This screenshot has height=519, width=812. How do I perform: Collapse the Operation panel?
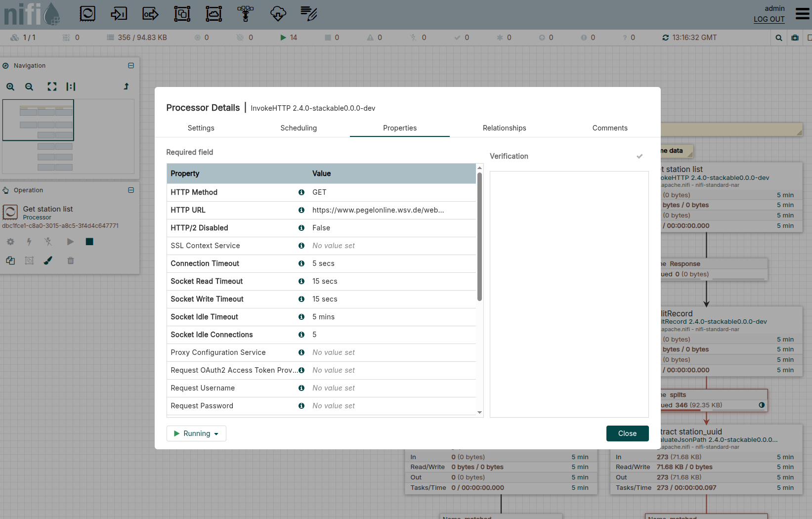131,190
